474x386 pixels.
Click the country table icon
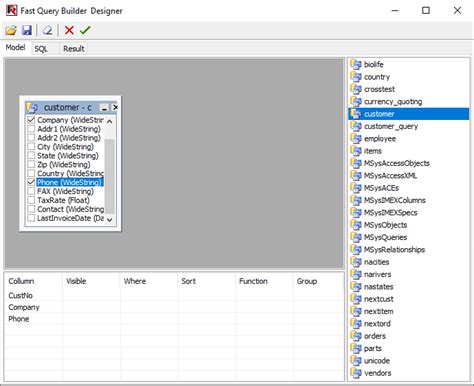356,77
